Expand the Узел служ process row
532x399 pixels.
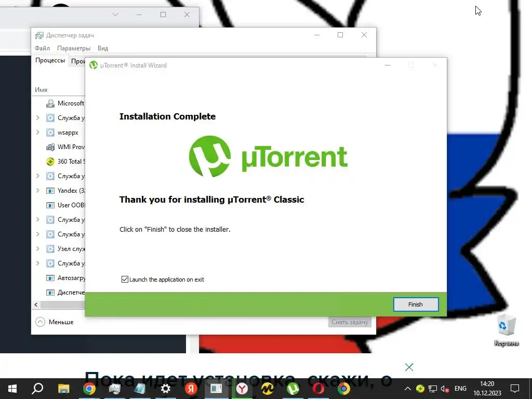tap(37, 249)
